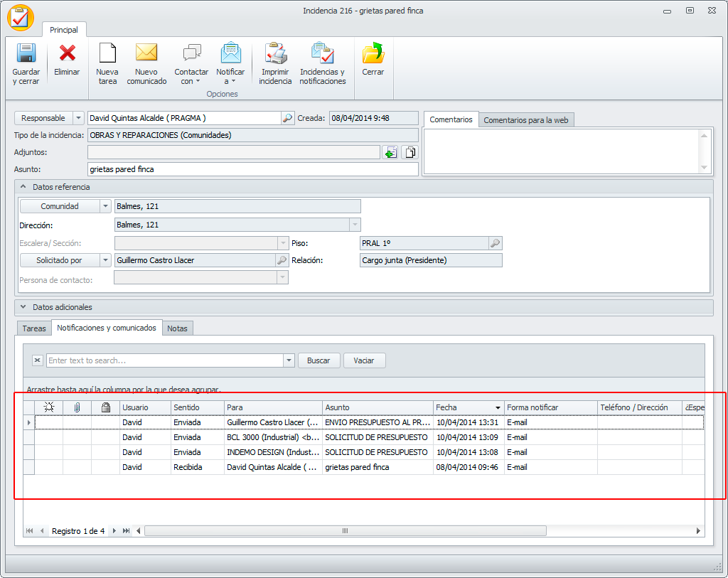
Task: Open the Contactar con dropdown
Action: (191, 76)
